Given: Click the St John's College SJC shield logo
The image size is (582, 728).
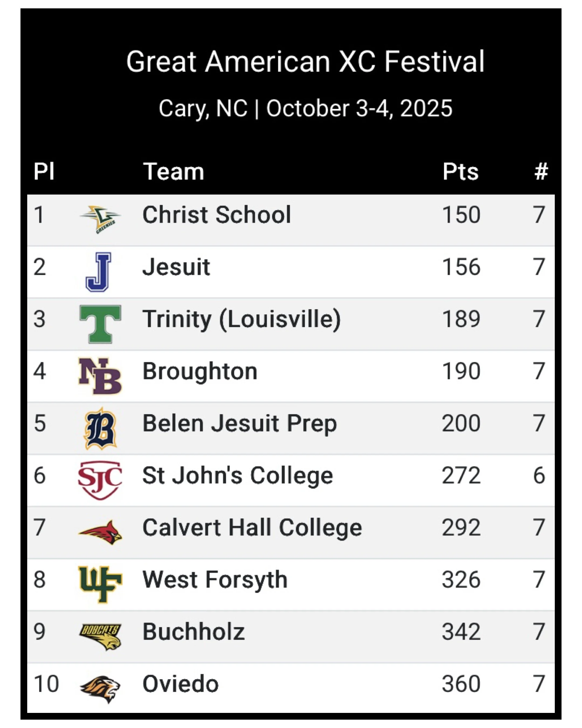Looking at the screenshot, I should [x=100, y=480].
